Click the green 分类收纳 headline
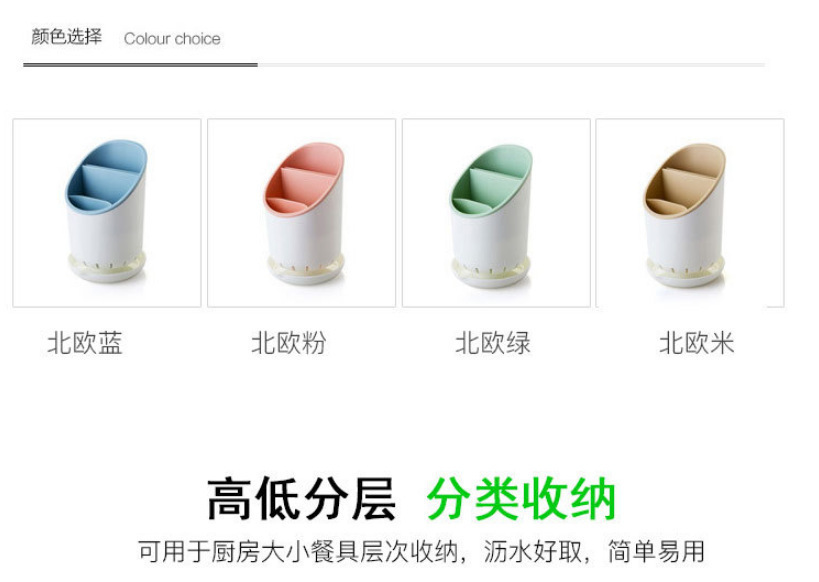Viewport: 819px width, 582px height. click(521, 498)
